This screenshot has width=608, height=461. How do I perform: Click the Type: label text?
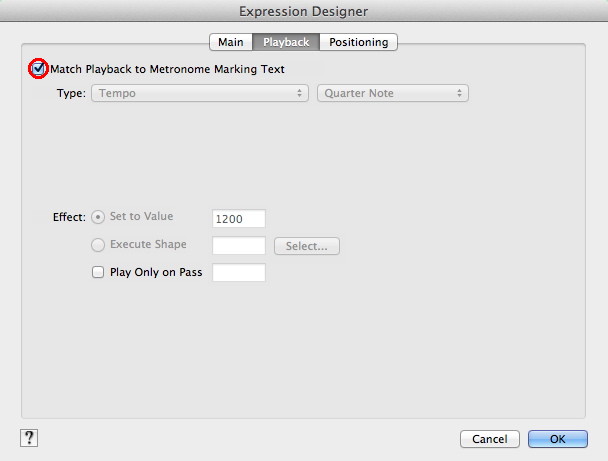click(70, 94)
